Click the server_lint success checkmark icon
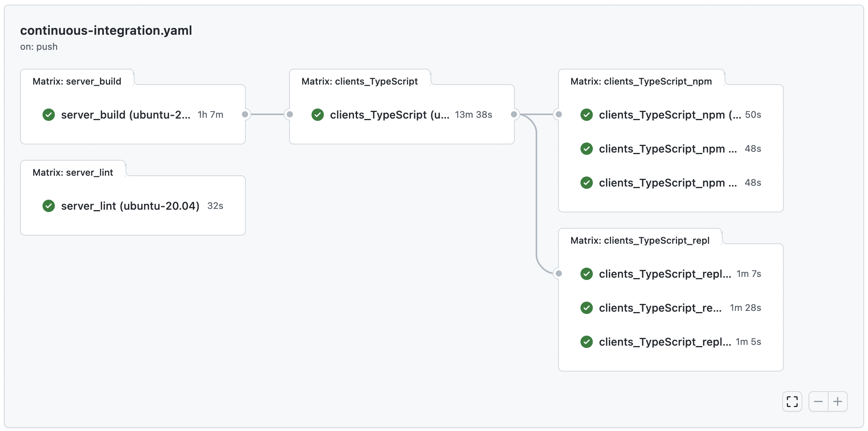This screenshot has height=431, width=868. click(49, 206)
